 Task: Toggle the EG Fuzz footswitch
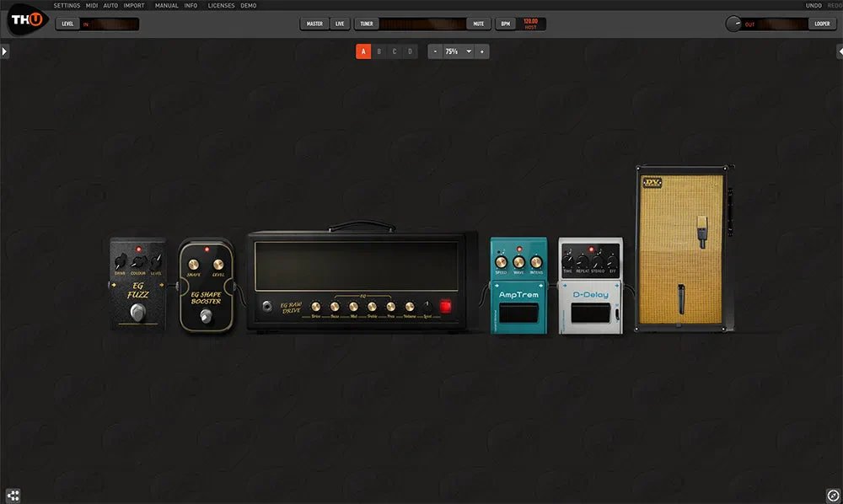click(137, 312)
